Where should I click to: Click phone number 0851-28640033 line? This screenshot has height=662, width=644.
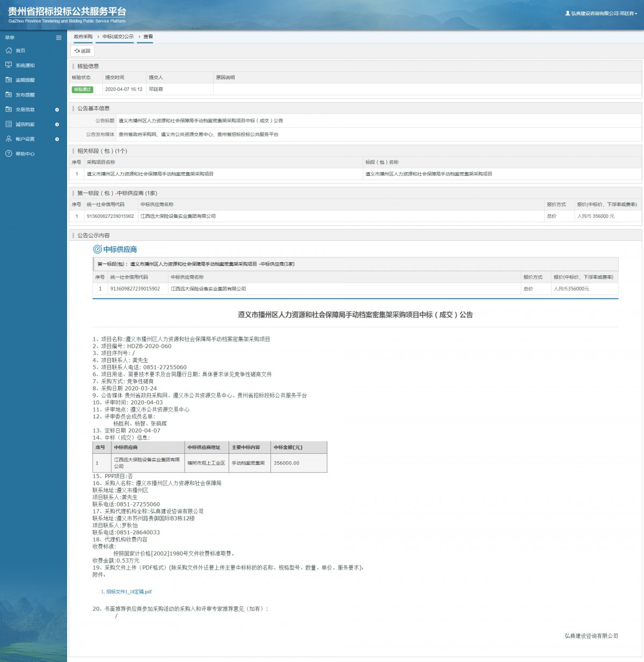tap(126, 532)
